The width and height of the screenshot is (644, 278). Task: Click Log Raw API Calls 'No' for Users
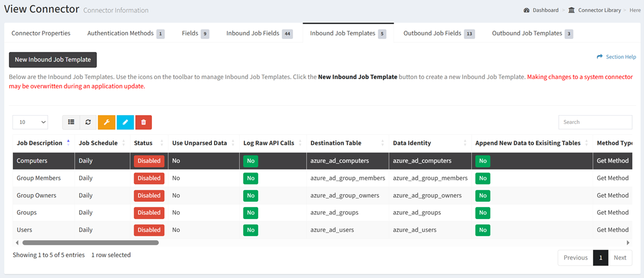coord(251,230)
